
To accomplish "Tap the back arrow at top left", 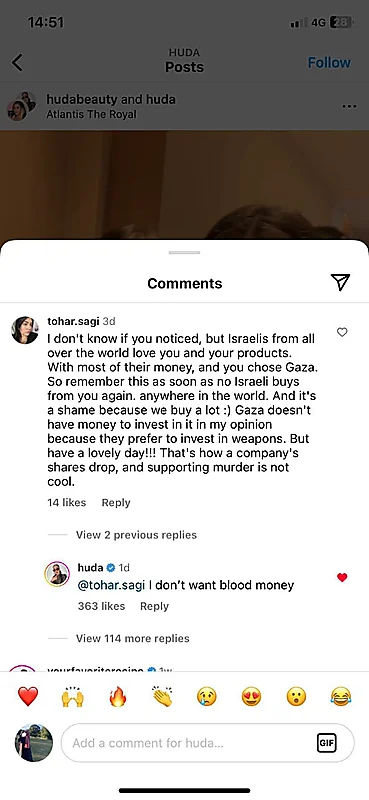I will [x=17, y=63].
